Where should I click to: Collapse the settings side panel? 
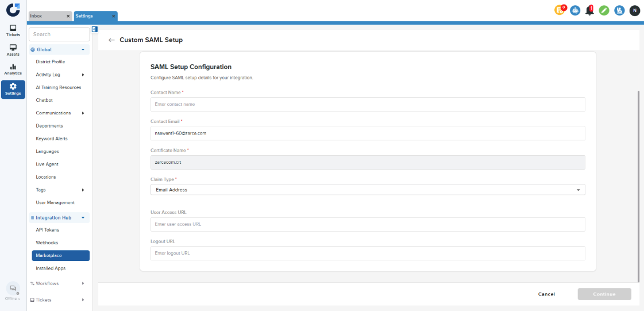[x=94, y=29]
